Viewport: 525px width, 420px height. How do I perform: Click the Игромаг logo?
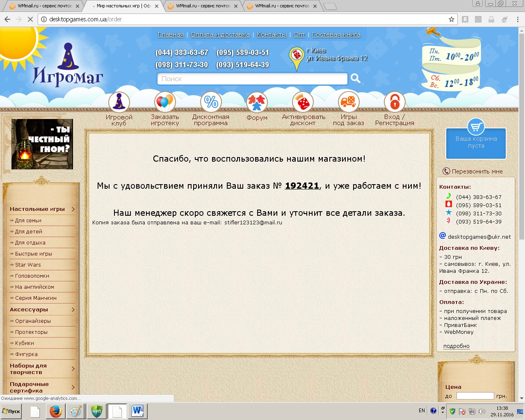(x=68, y=66)
